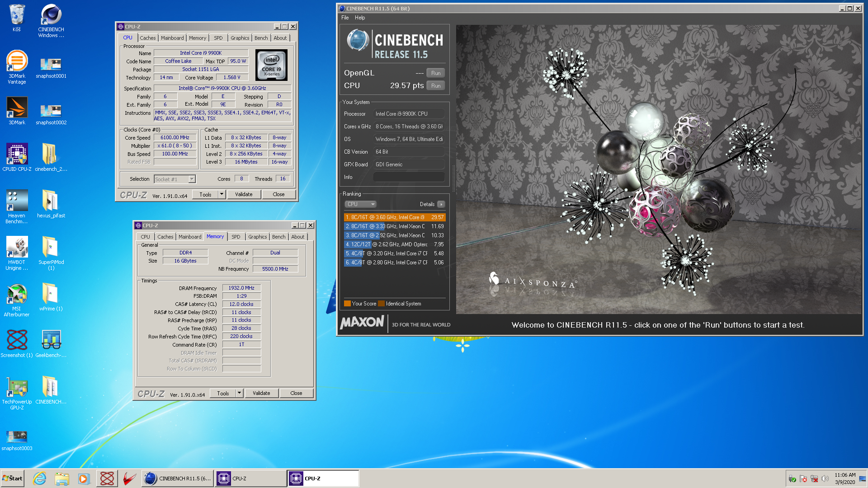Switch to highlighted CPU-Z taskbar button
Image resolution: width=868 pixels, height=488 pixels.
coord(323,479)
